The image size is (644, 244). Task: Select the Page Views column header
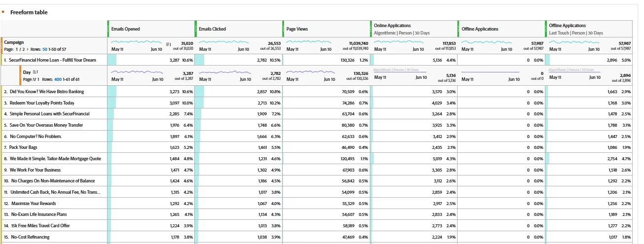click(326, 29)
